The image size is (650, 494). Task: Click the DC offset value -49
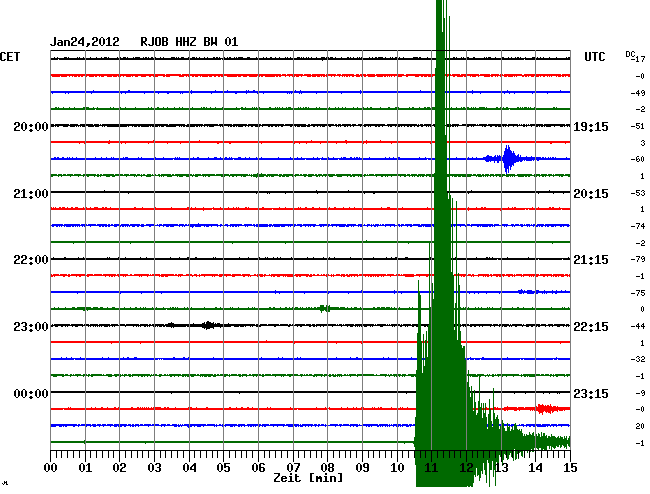[x=638, y=93]
